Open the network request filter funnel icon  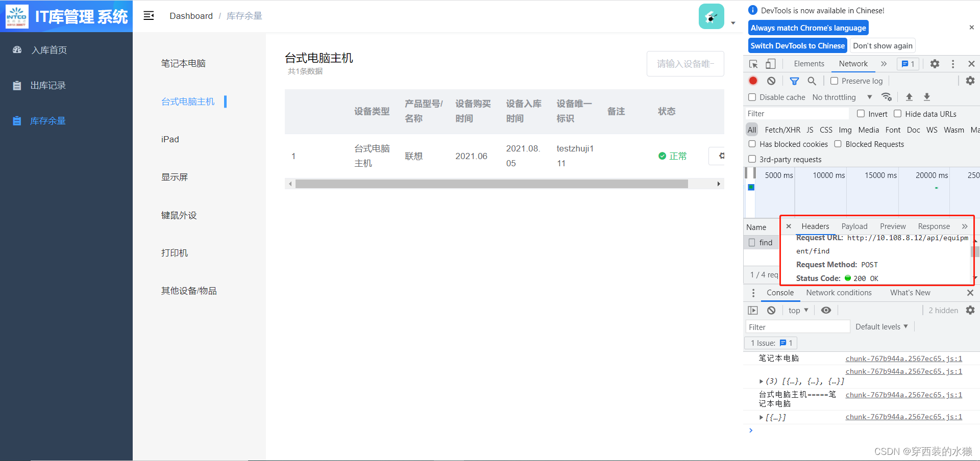point(794,81)
